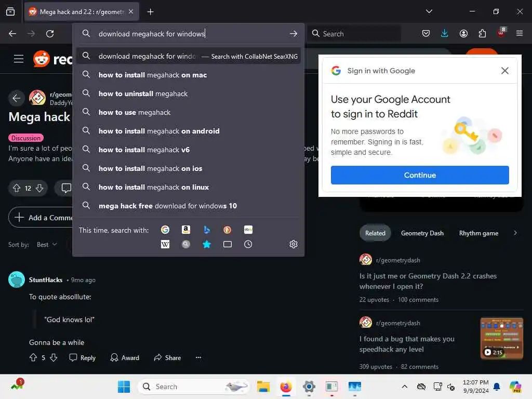
Task: Search this time with Amazon
Action: pos(185,230)
